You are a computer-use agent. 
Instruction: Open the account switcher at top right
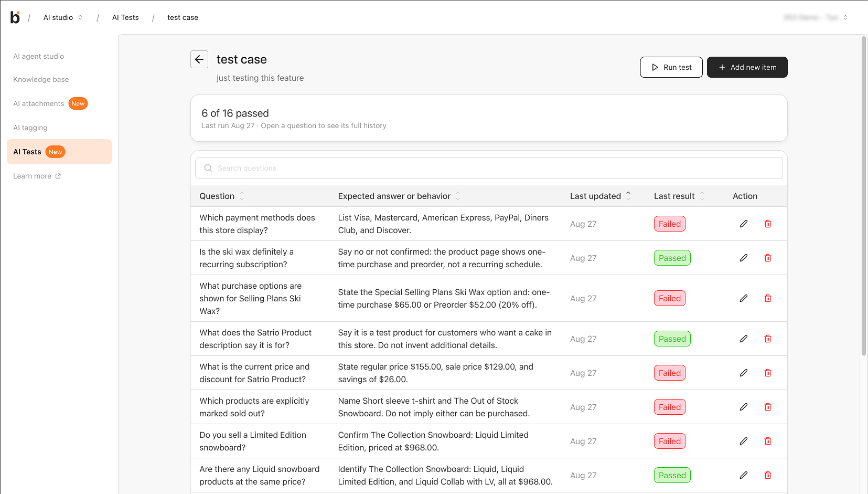[x=815, y=17]
